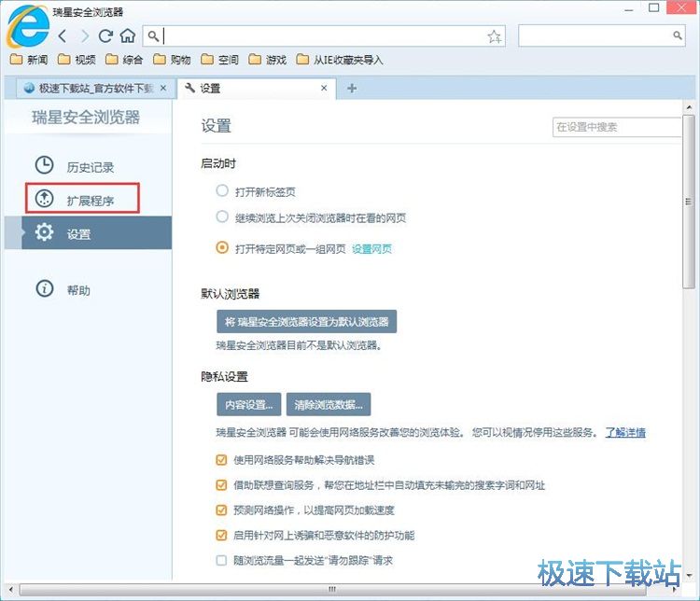
Task: Switch to the 设置 tab
Action: tap(257, 88)
